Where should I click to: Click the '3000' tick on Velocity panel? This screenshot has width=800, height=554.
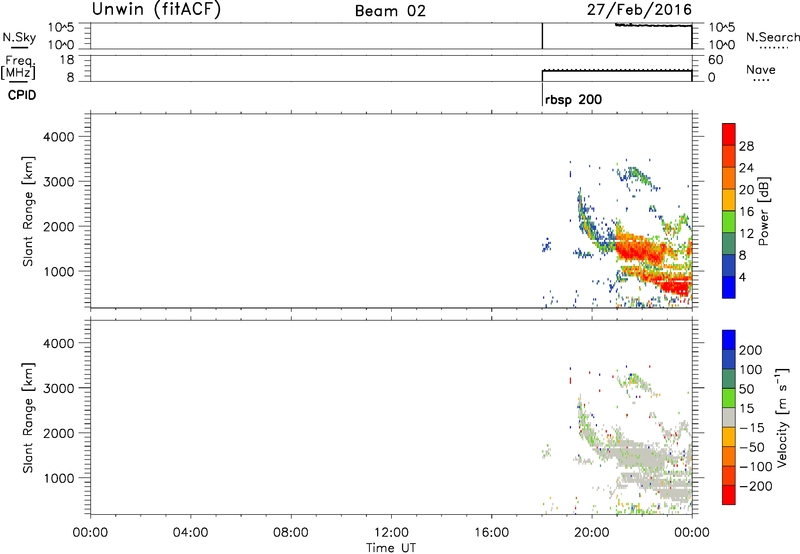59,388
